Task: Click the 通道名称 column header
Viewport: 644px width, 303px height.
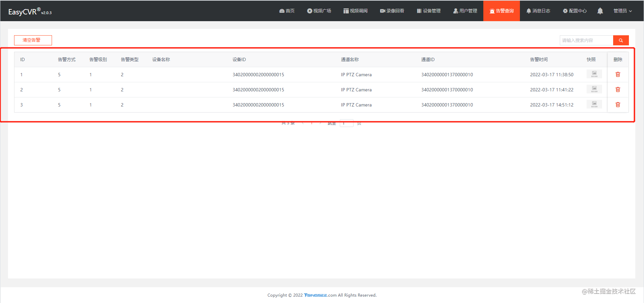Action: click(x=350, y=59)
